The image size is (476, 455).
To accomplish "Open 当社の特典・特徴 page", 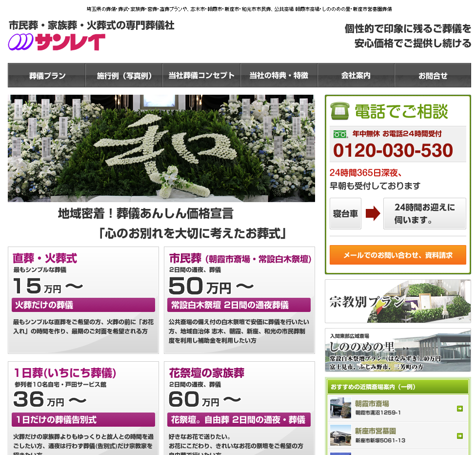I will pos(279,76).
